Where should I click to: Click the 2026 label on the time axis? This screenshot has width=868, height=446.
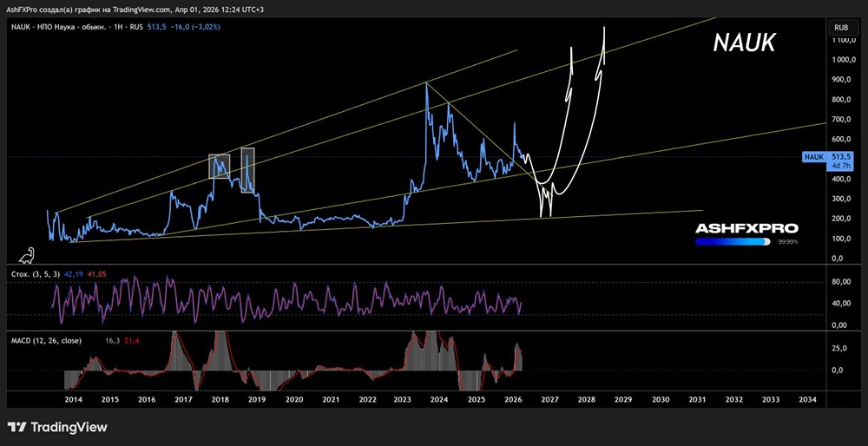click(513, 399)
